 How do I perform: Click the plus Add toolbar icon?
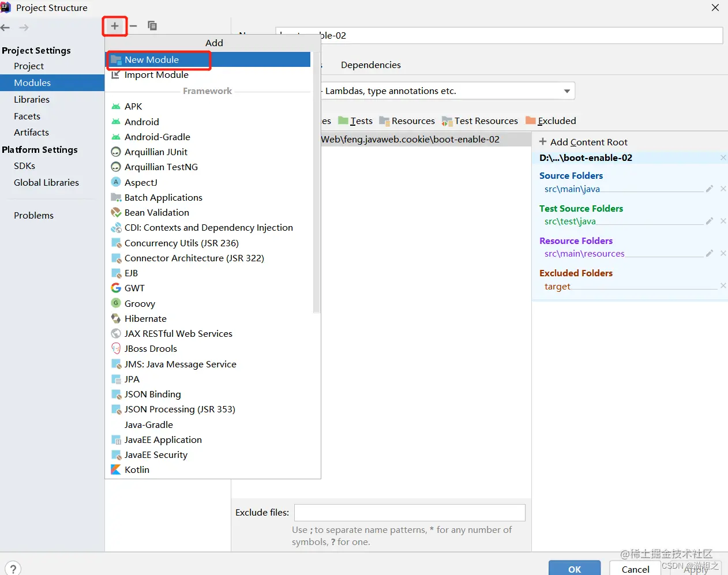click(x=115, y=26)
